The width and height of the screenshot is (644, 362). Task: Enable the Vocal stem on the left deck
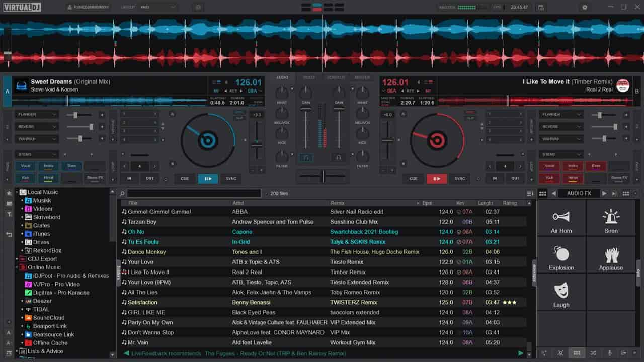25,165
